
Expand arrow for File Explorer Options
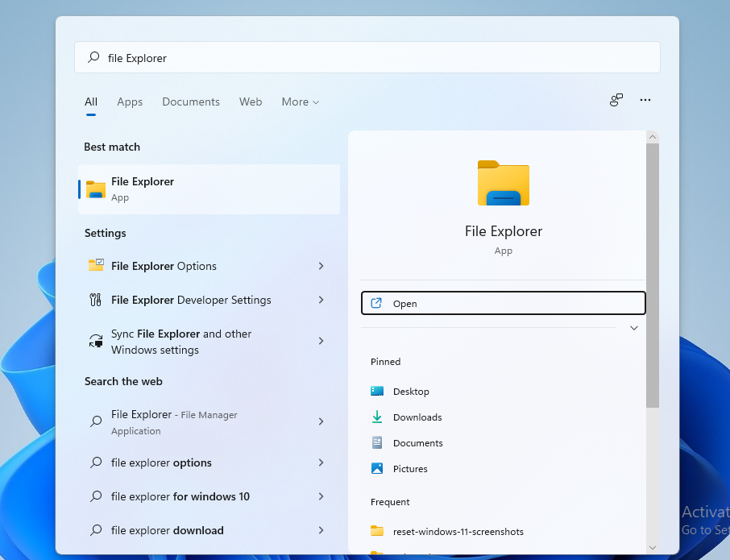pyautogui.click(x=321, y=266)
